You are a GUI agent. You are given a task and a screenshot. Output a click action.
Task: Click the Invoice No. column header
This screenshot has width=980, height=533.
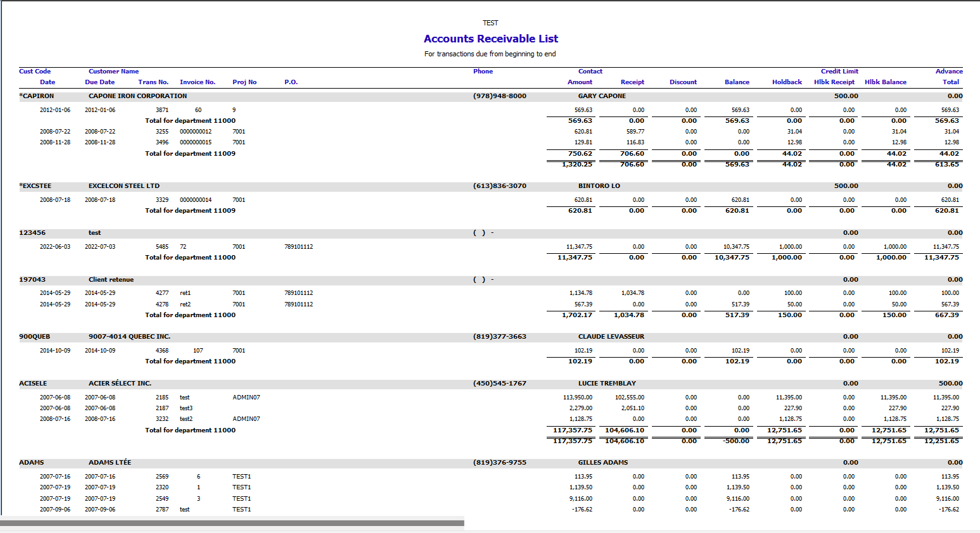(x=197, y=82)
